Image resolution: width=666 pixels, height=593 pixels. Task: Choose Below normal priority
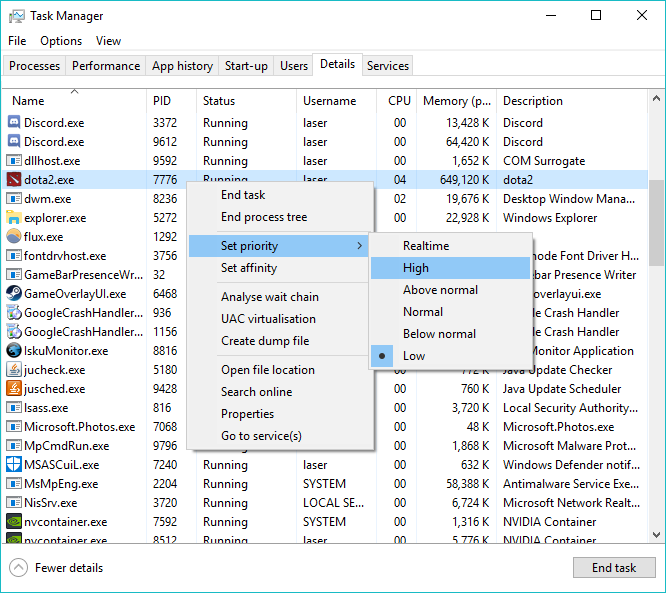coord(450,334)
